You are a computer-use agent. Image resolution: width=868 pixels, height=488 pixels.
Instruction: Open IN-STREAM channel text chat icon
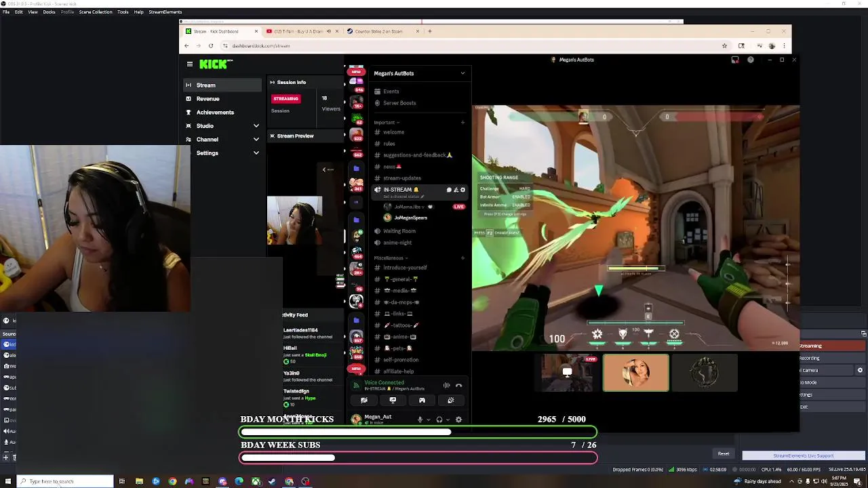pyautogui.click(x=448, y=190)
